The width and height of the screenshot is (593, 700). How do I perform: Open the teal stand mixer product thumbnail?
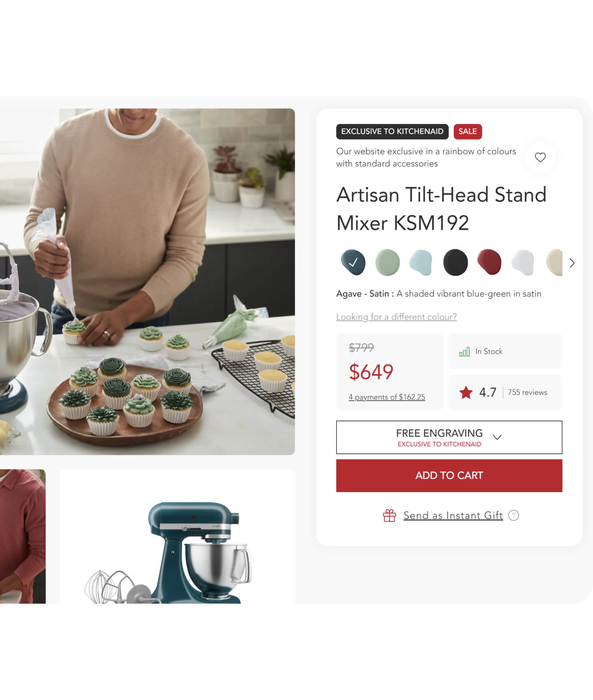(x=177, y=537)
